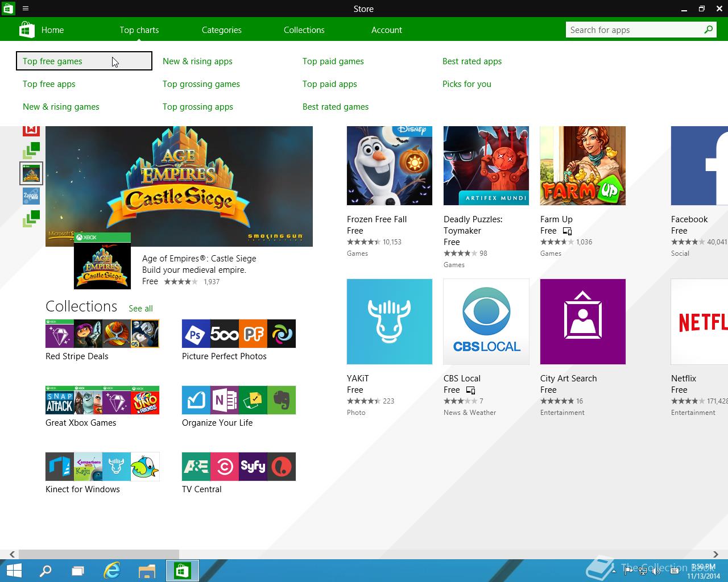Open Picture Perfect Photos collection icons
The image size is (728, 582).
coord(239,334)
